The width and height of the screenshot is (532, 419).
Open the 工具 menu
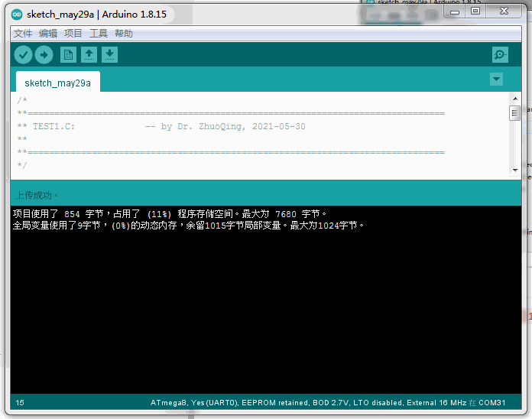(x=99, y=33)
